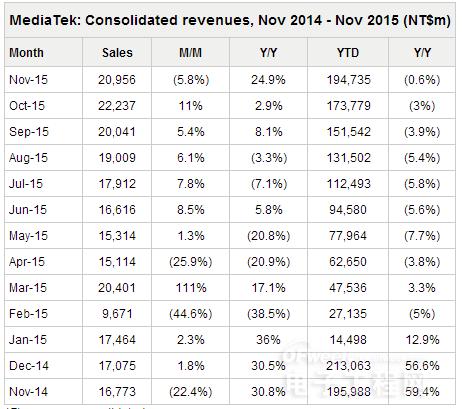
Task: Click the Dec-14 YTD value 213,063
Action: pyautogui.click(x=348, y=366)
